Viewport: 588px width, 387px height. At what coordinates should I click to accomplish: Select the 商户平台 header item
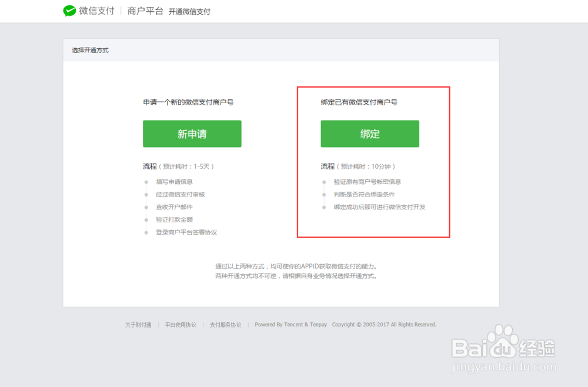tap(145, 11)
